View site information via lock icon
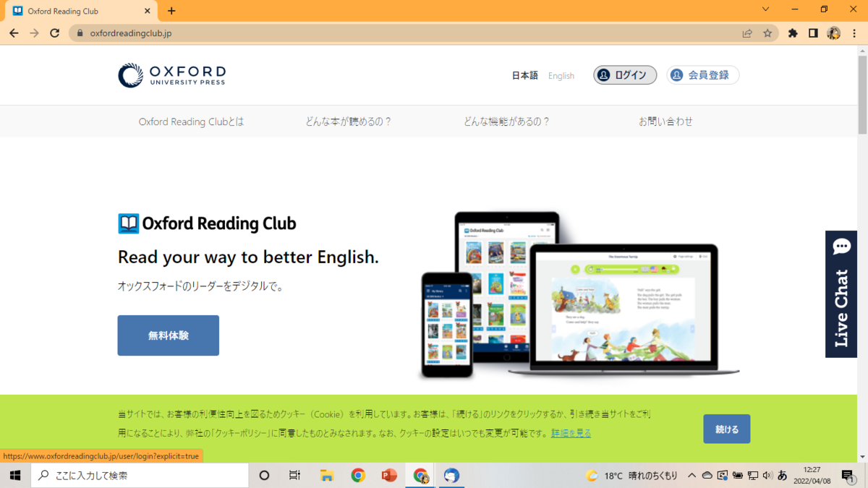This screenshot has width=868, height=488. 80,33
